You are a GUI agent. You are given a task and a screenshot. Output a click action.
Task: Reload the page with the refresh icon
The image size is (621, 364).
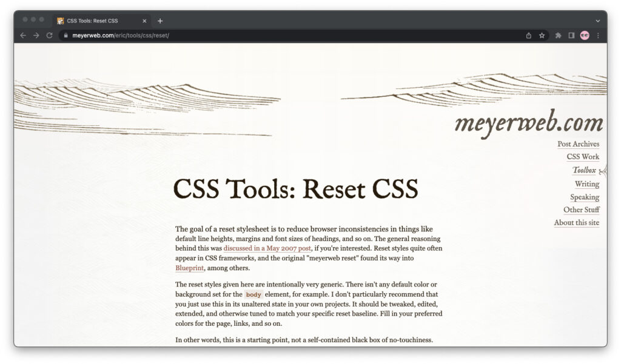[50, 35]
